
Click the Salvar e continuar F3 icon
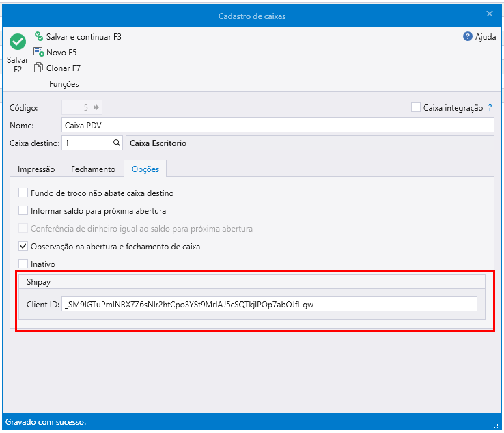[x=39, y=36]
